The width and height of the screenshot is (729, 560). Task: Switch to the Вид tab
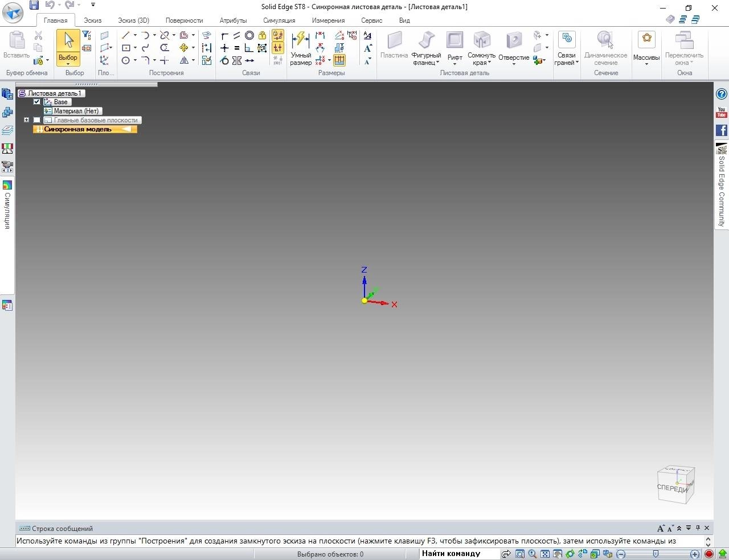[x=404, y=20]
